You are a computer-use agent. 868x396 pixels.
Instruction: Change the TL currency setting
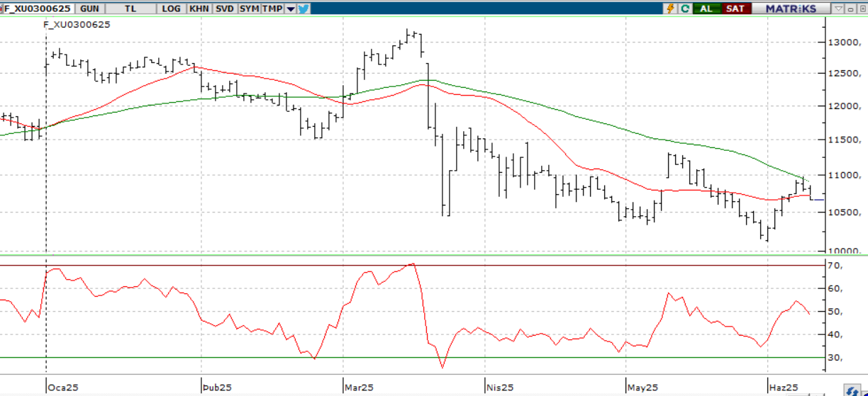[130, 9]
